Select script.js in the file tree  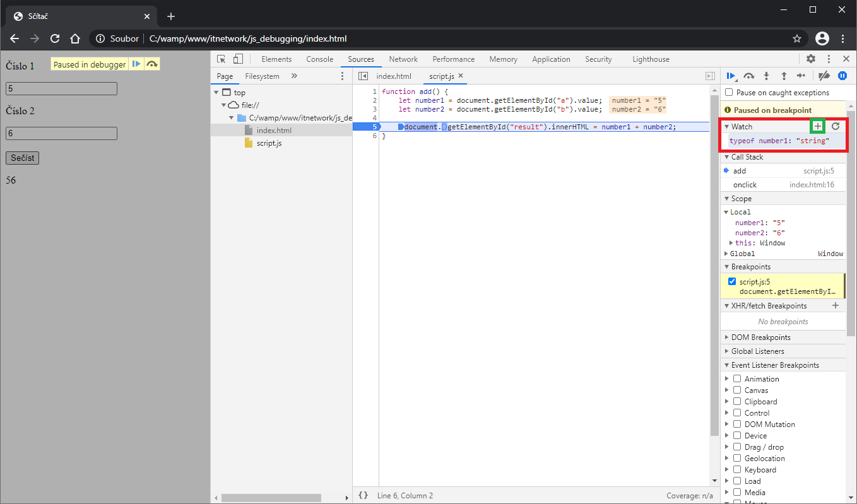pos(268,143)
